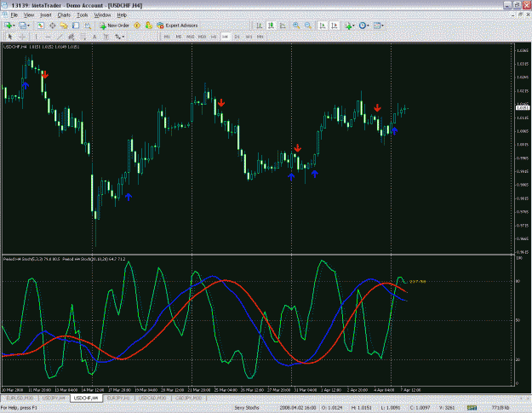Image resolution: width=532 pixels, height=413 pixels.
Task: Open the New Chart icon
Action: (x=8, y=26)
